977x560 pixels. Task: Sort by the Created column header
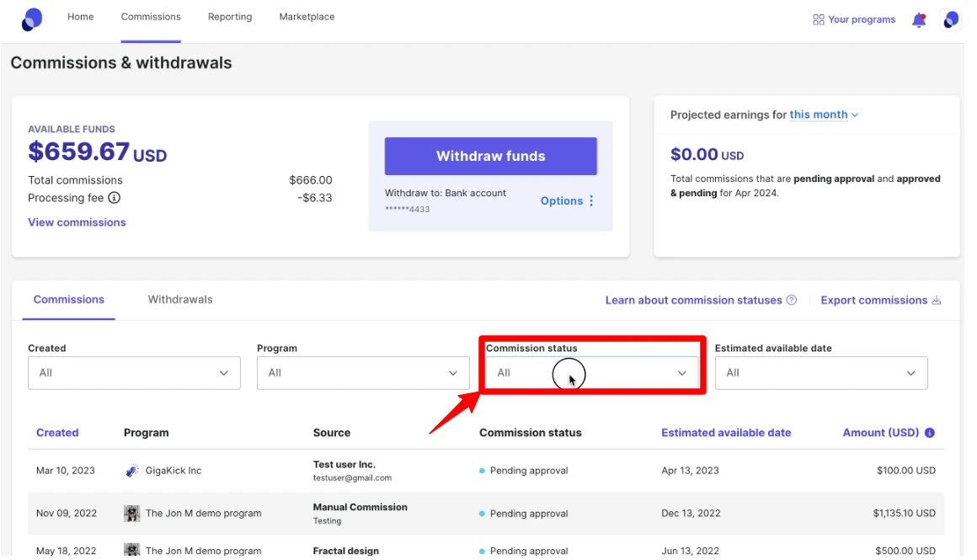(x=57, y=433)
